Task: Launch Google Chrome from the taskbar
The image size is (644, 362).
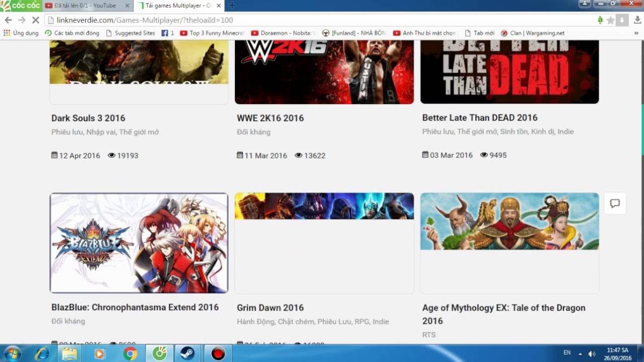Action: click(x=130, y=353)
